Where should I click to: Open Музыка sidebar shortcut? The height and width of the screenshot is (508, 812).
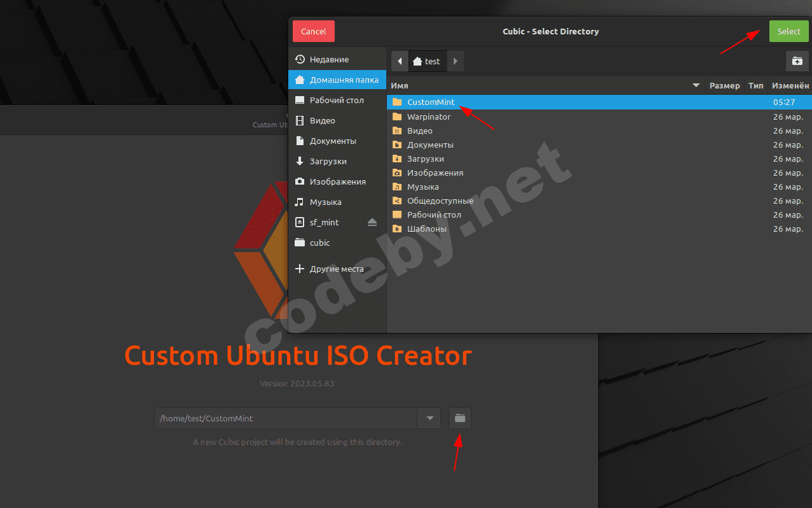337,202
